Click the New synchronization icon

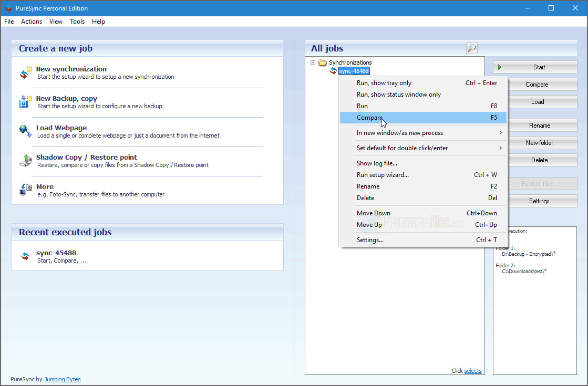click(x=26, y=72)
